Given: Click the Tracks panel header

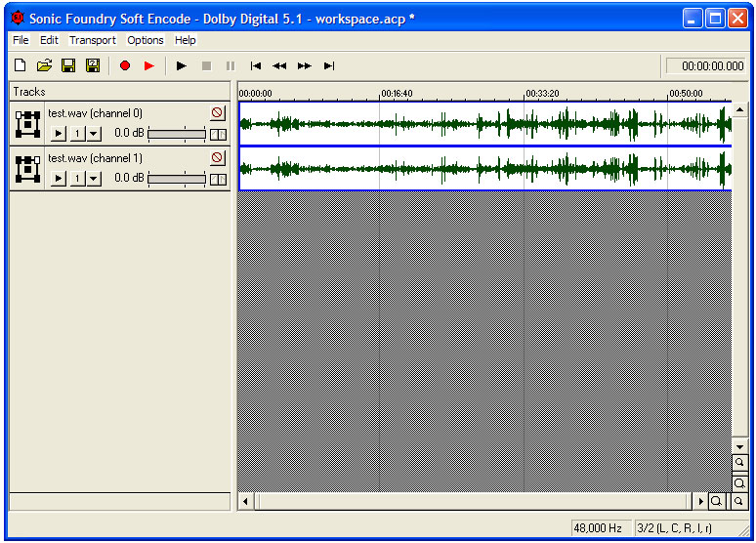Looking at the screenshot, I should [119, 92].
